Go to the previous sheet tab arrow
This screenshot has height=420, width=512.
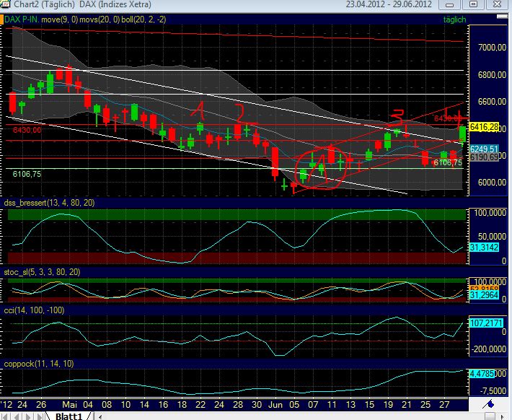coord(17,416)
